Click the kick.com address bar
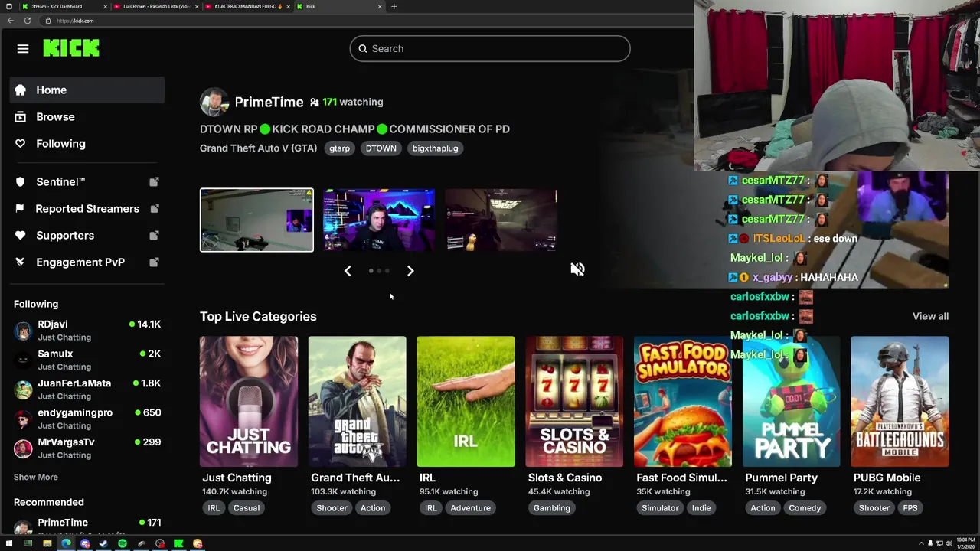Viewport: 980px width, 551px height. pyautogui.click(x=367, y=21)
